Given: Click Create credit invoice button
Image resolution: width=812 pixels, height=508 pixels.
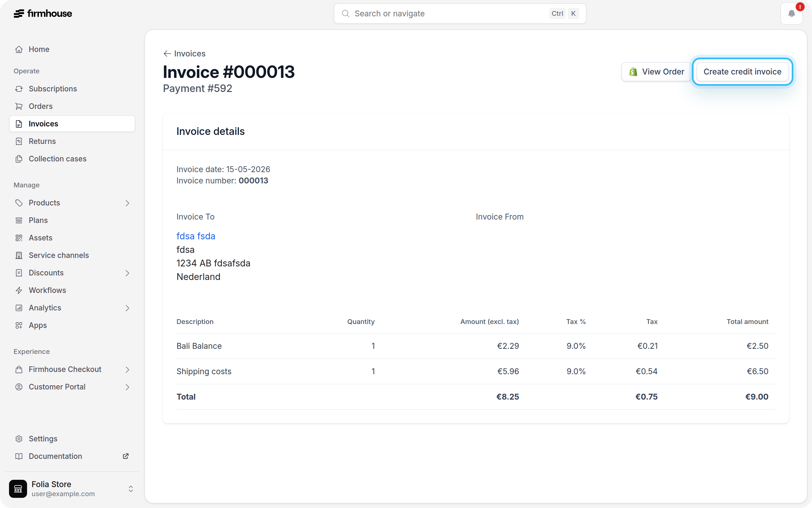Looking at the screenshot, I should 742,72.
